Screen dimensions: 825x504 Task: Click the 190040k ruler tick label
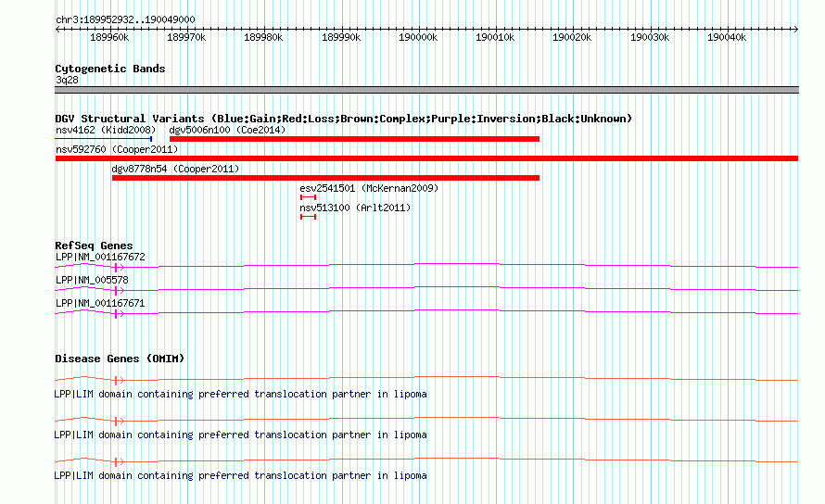[x=727, y=37]
